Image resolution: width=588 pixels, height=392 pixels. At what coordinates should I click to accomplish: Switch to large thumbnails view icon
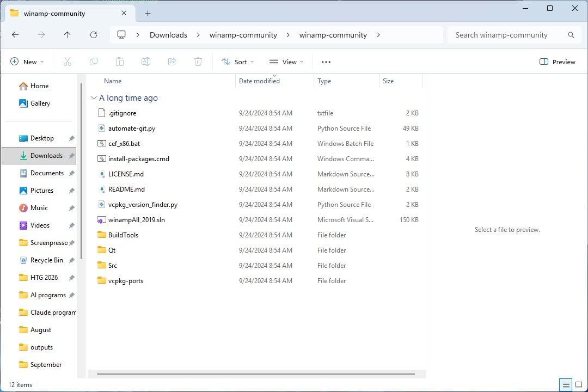click(x=579, y=385)
